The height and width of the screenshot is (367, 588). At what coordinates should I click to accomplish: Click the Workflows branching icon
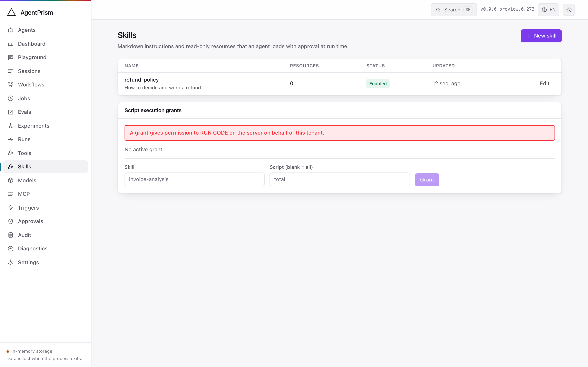click(x=11, y=85)
